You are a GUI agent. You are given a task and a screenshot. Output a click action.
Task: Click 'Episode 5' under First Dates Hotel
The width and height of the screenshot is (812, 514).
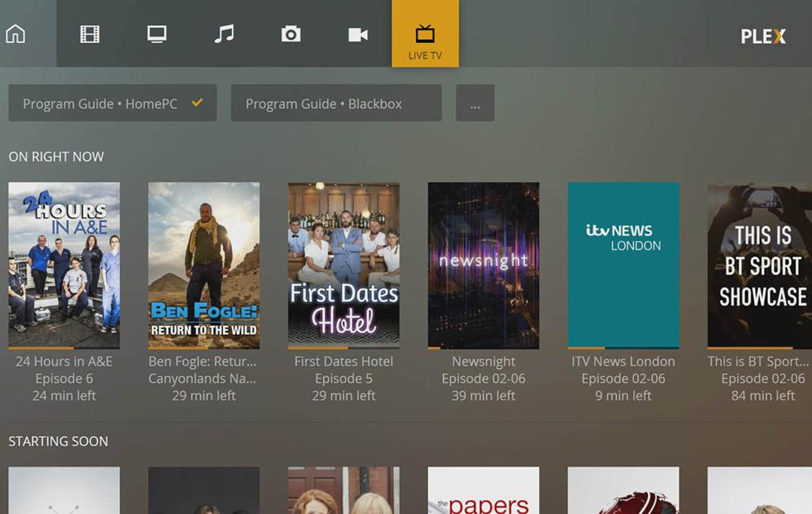click(x=344, y=378)
